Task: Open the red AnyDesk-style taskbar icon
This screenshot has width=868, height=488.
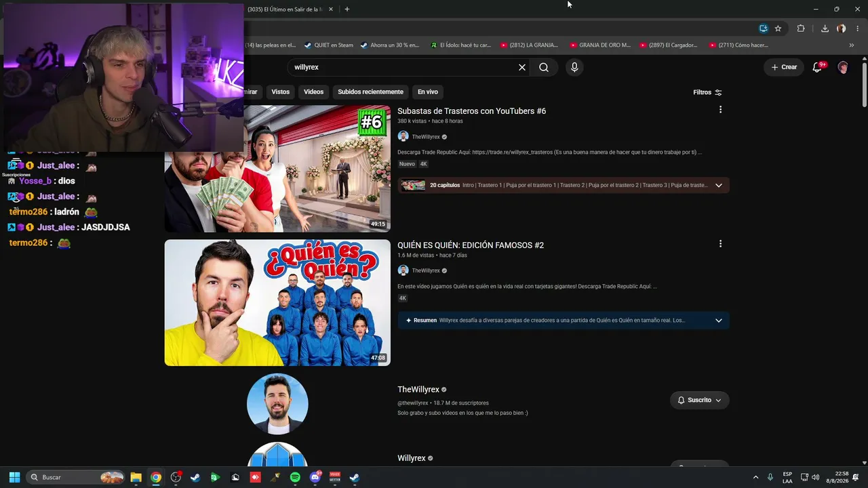Action: [x=255, y=477]
